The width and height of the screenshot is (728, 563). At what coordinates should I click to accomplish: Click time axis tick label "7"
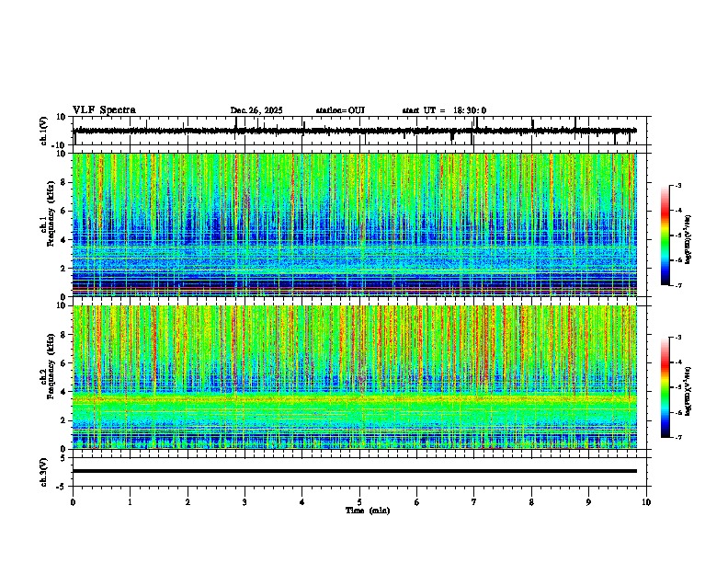474,502
